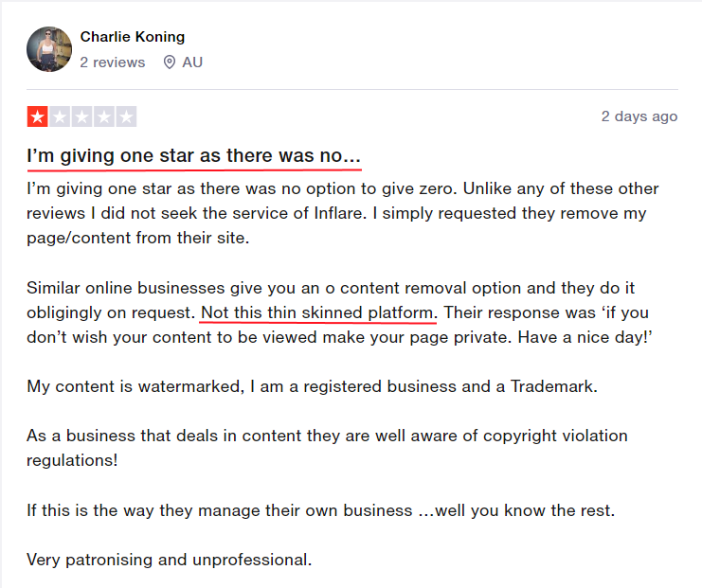The width and height of the screenshot is (702, 588).
Task: Click the second grey rating star
Action: (x=60, y=116)
